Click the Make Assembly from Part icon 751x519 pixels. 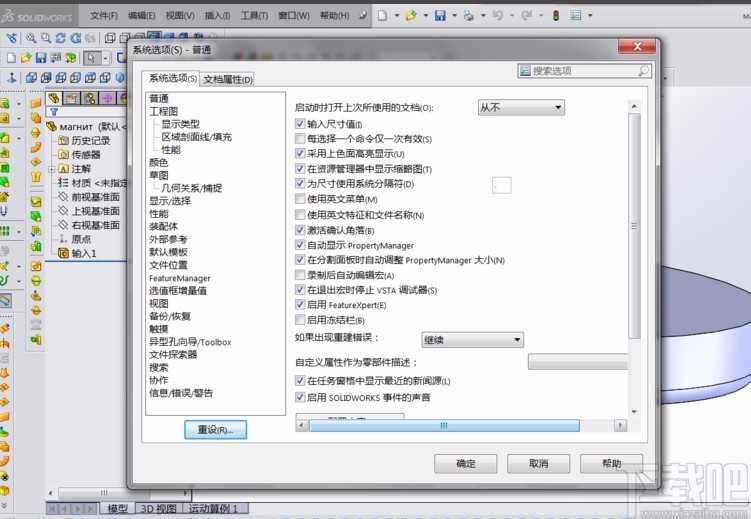tap(71, 58)
